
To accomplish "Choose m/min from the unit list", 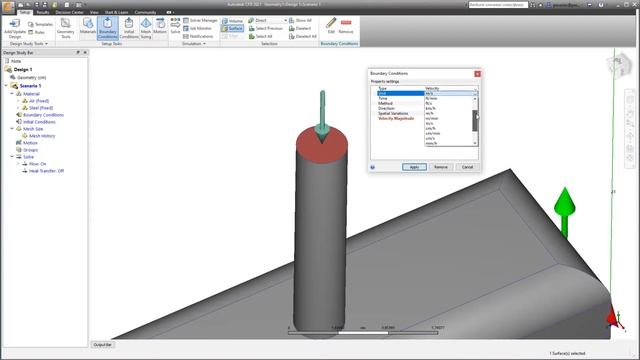I will (x=448, y=118).
